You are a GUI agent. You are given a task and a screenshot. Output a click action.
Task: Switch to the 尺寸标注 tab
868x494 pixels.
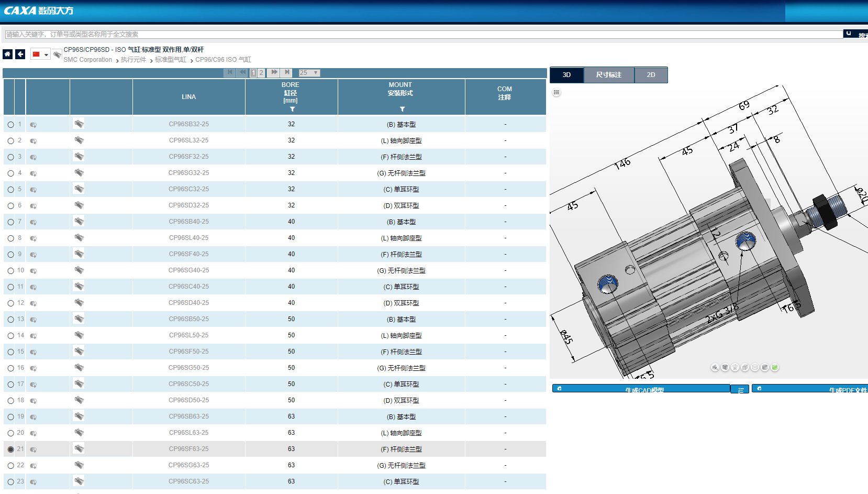pos(608,75)
